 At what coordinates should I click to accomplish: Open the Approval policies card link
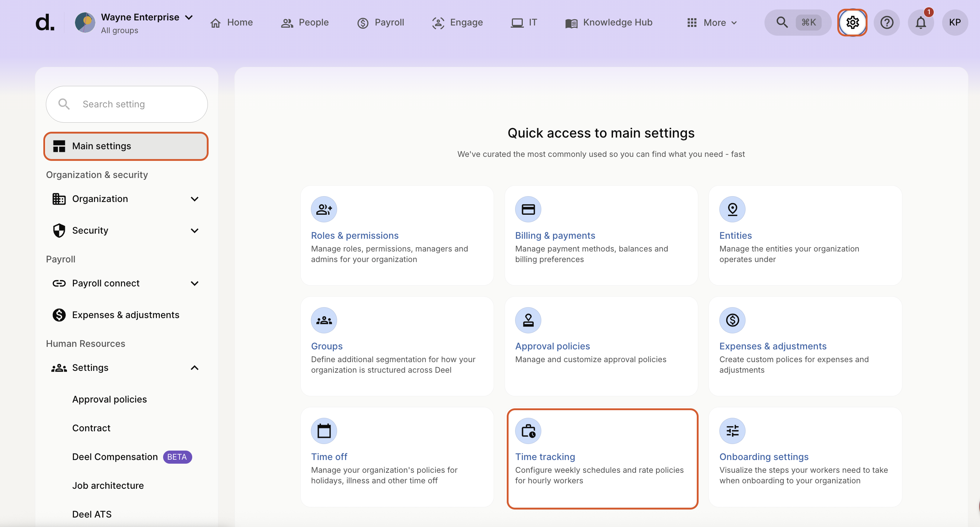point(552,346)
